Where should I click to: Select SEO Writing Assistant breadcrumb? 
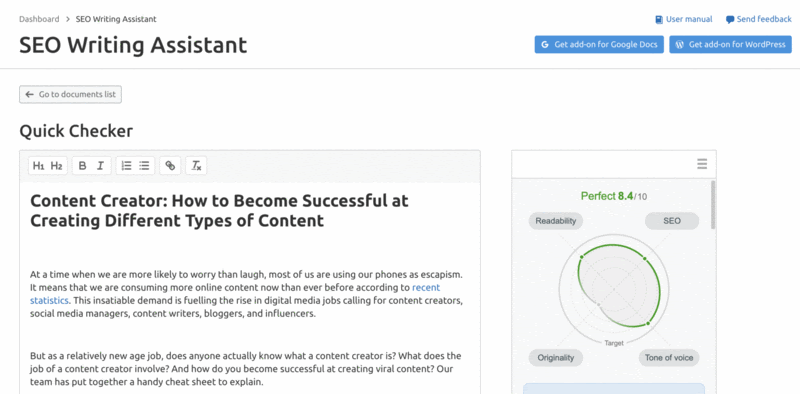[116, 19]
